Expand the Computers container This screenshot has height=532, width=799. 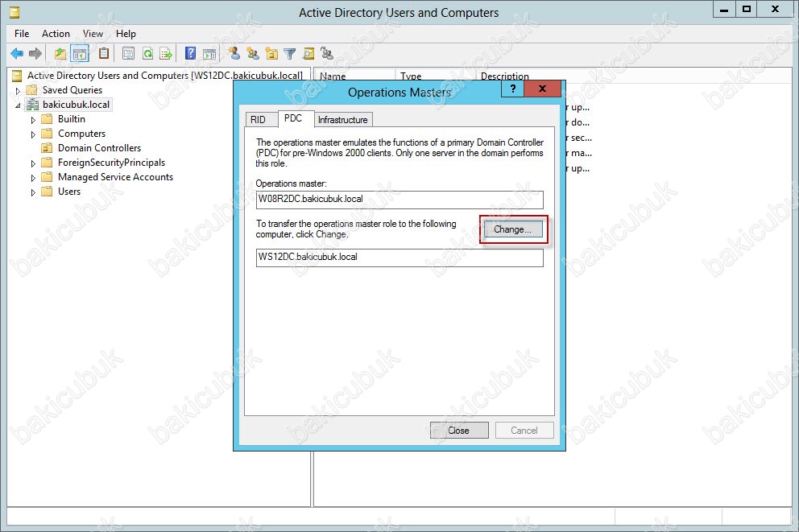coord(33,134)
